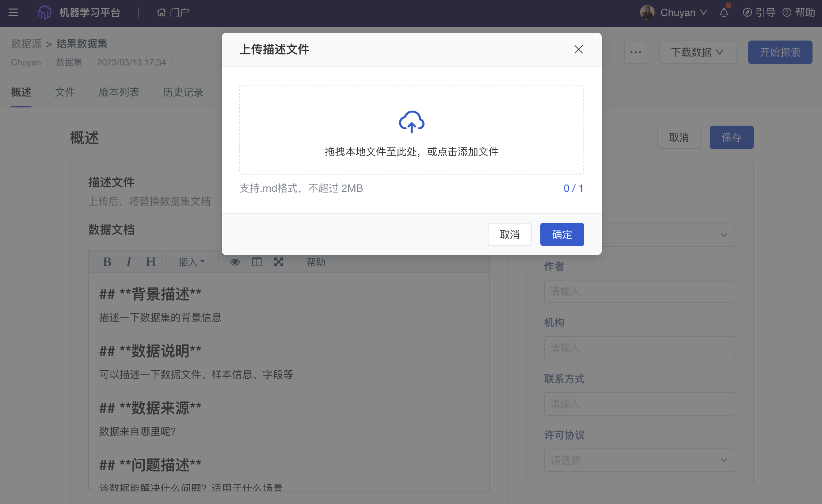Close the upload description file dialog
822x504 pixels.
click(x=578, y=49)
